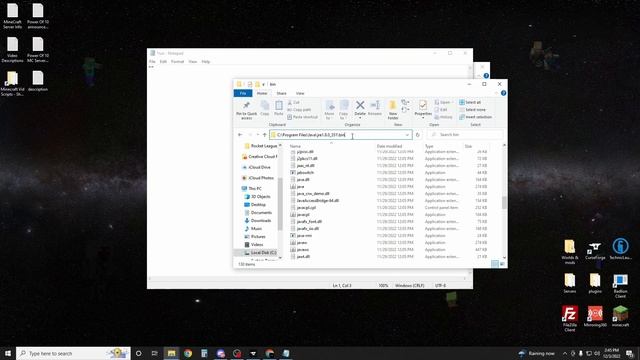This screenshot has width=640, height=360.
Task: Click the taskbar search box
Action: pos(73,353)
